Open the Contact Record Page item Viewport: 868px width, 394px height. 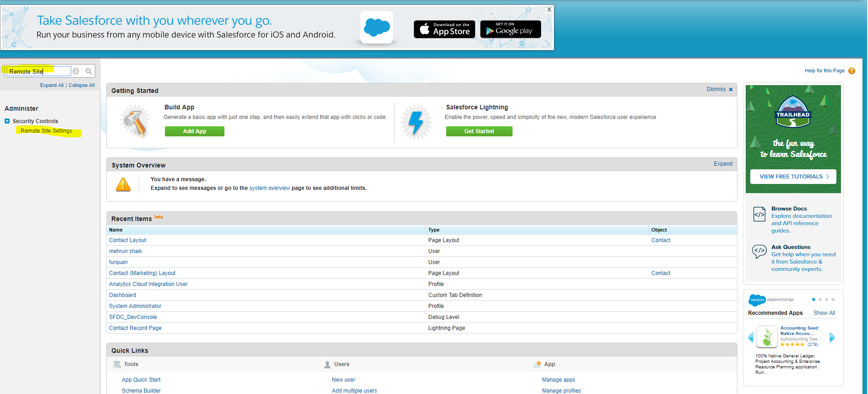pyautogui.click(x=135, y=328)
